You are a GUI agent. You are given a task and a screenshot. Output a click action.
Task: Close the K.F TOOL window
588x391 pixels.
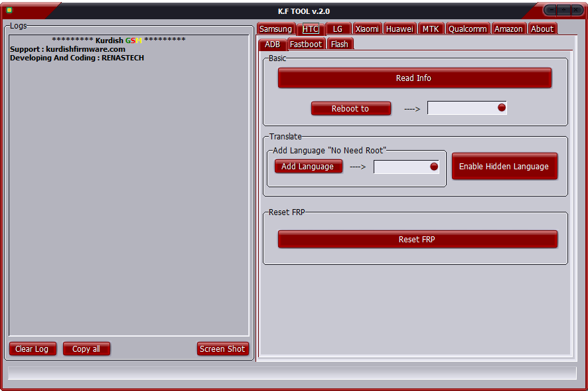coord(575,10)
